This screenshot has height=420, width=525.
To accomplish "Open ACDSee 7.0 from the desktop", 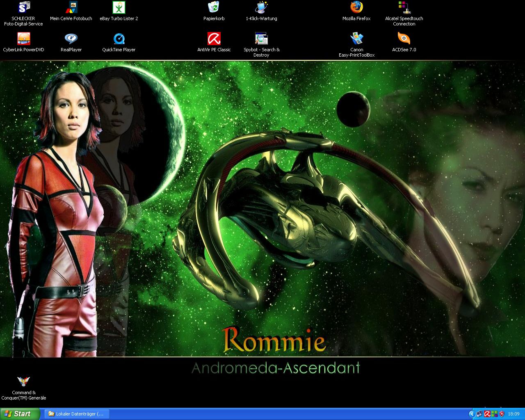I will pos(404,39).
